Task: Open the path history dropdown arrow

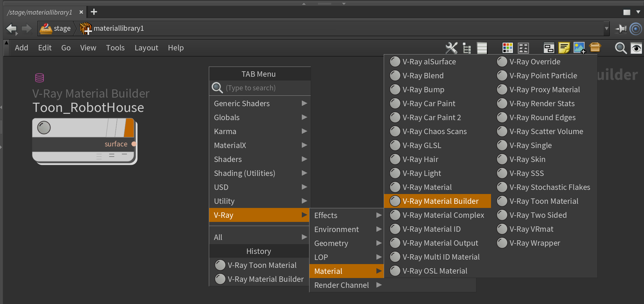Action: click(x=607, y=29)
